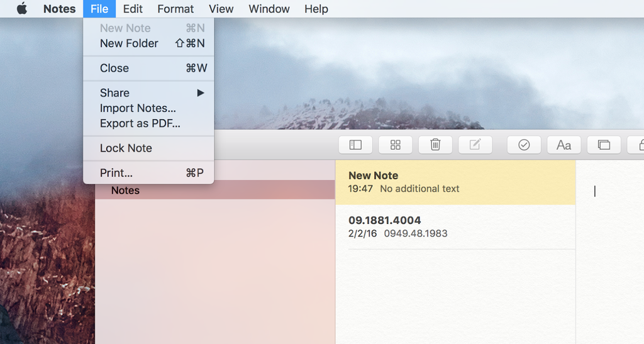The height and width of the screenshot is (344, 644).
Task: Open the View menu
Action: (x=221, y=9)
